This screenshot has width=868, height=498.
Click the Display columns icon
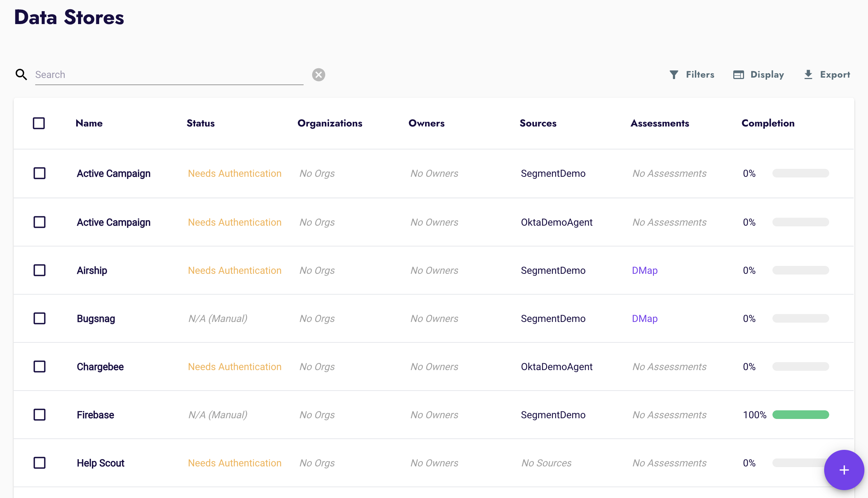click(x=739, y=75)
